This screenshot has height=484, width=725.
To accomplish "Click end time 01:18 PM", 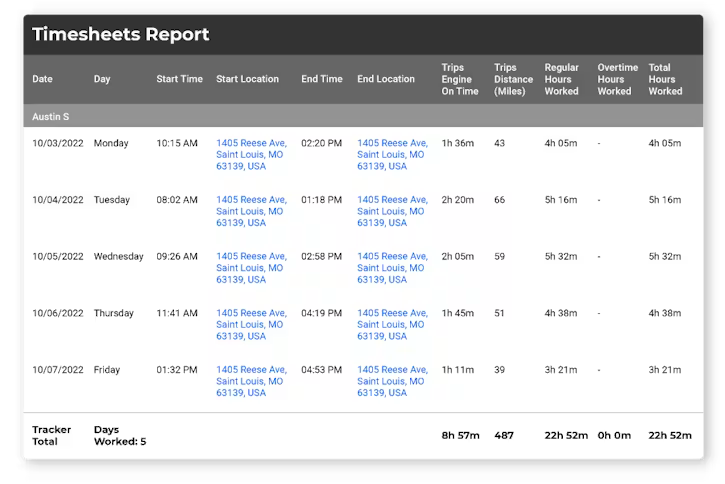I will (x=321, y=200).
